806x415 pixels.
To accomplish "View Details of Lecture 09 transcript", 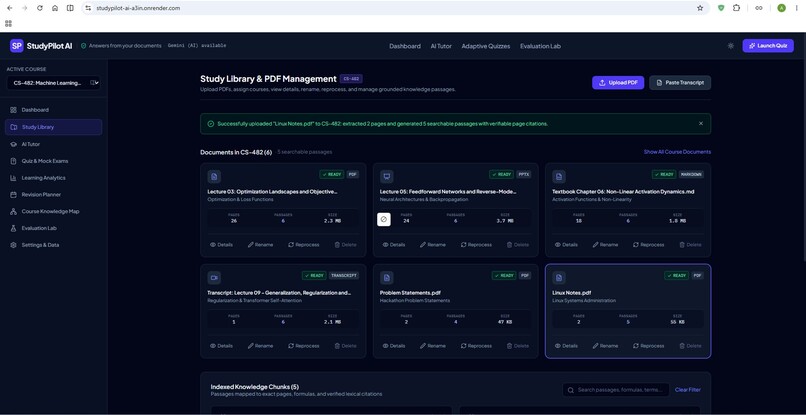I will click(222, 346).
